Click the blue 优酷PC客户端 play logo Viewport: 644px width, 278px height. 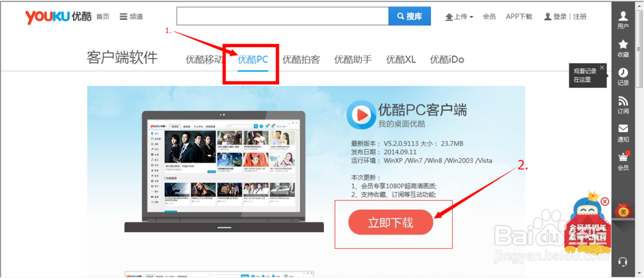pyautogui.click(x=360, y=115)
